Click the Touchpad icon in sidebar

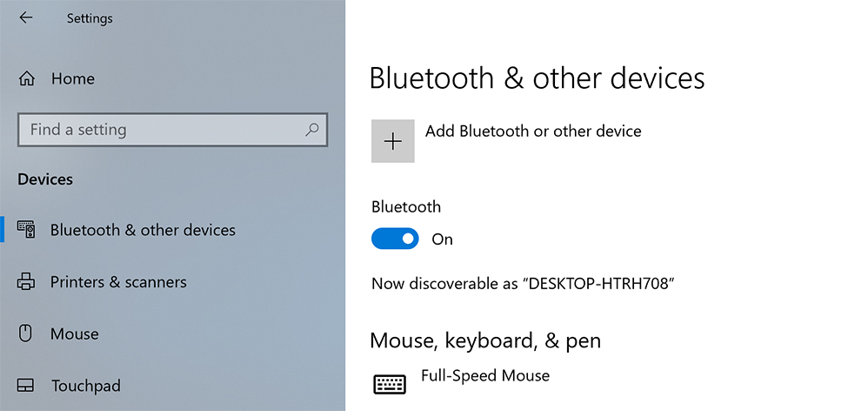pyautogui.click(x=26, y=386)
